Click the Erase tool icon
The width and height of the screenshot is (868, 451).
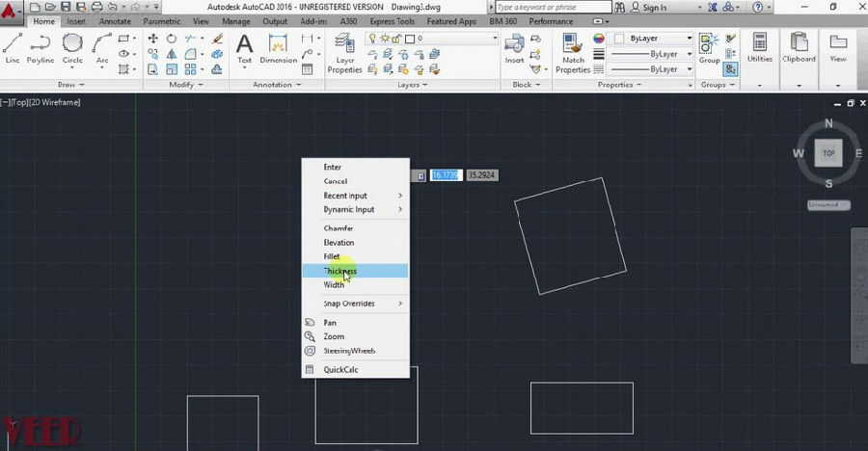218,39
